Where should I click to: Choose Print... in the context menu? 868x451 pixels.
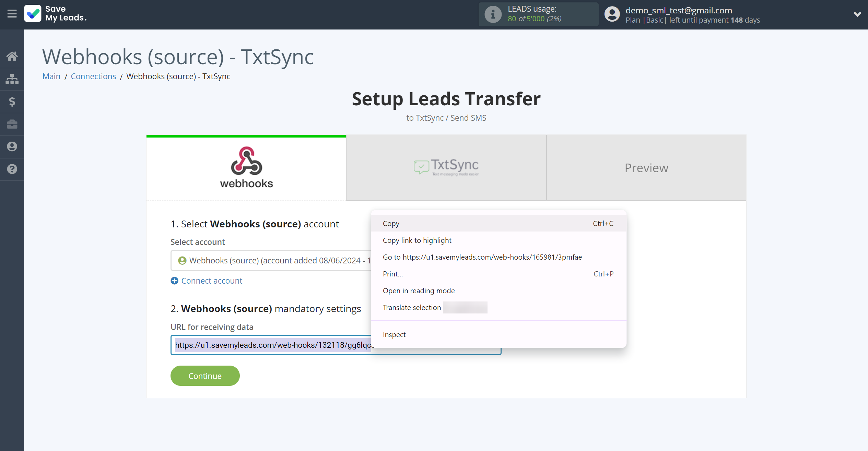click(x=498, y=274)
